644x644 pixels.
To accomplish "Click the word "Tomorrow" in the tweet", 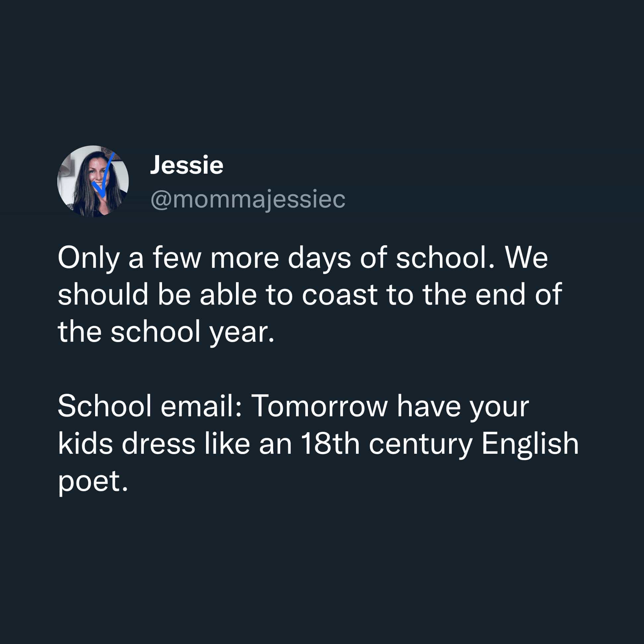I will (x=320, y=406).
